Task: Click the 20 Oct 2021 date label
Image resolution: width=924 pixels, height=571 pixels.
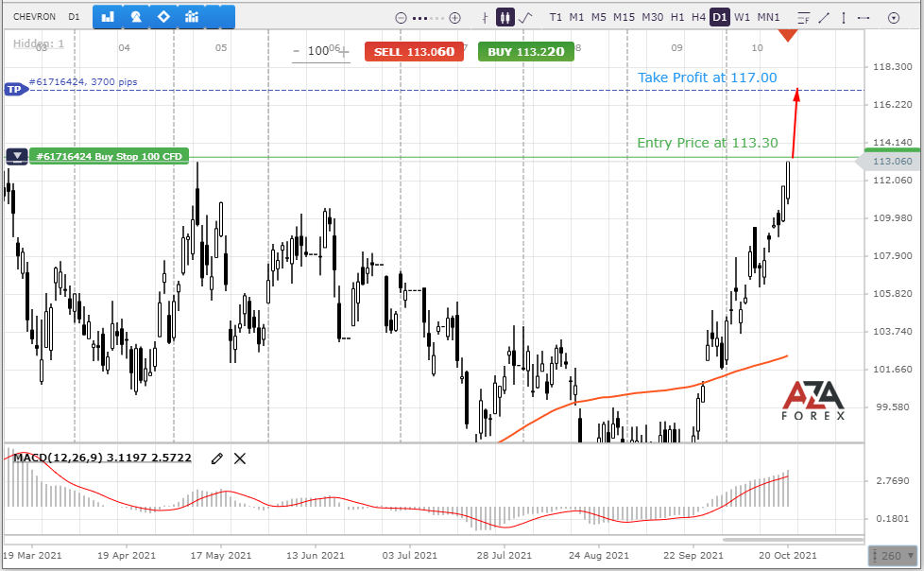Action: click(x=787, y=556)
